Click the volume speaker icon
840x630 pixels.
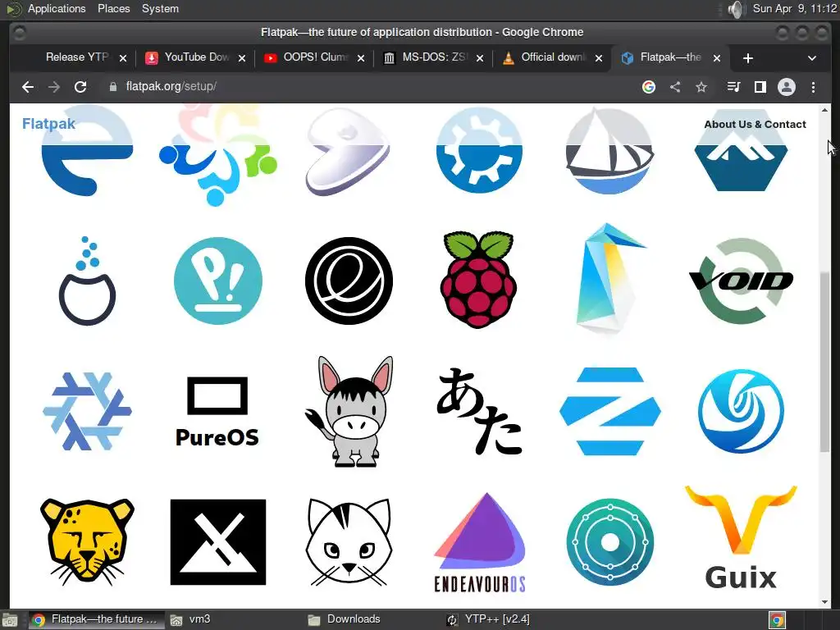737,8
